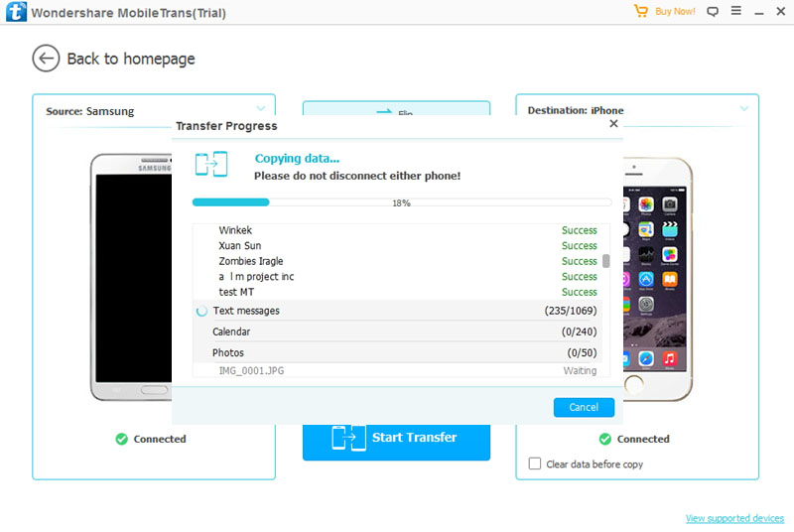794x532 pixels.
Task: Click Buy Now! link
Action: [675, 11]
